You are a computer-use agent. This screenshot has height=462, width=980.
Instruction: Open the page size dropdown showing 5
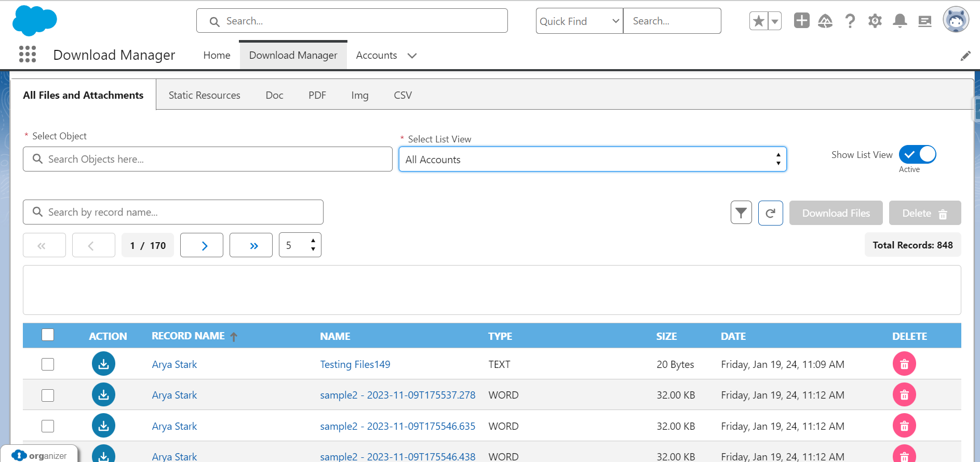click(x=300, y=245)
